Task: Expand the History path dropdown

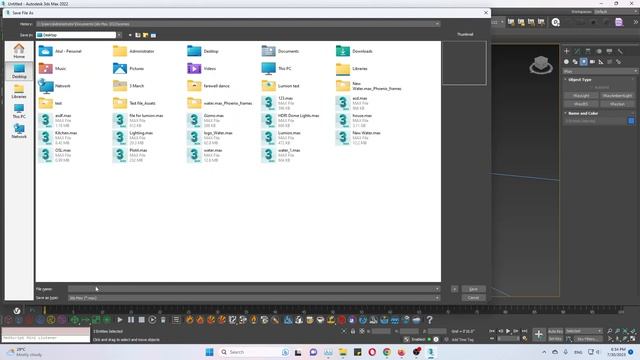Action: 437,24
